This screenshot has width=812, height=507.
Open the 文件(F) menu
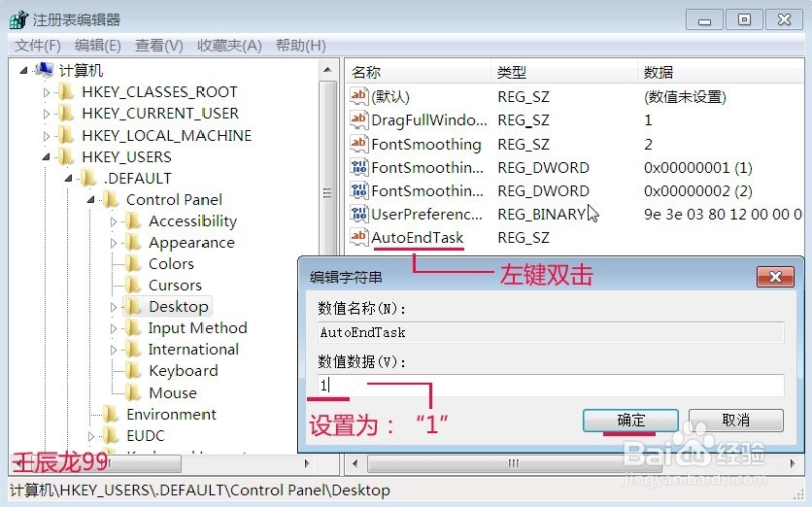(37, 46)
